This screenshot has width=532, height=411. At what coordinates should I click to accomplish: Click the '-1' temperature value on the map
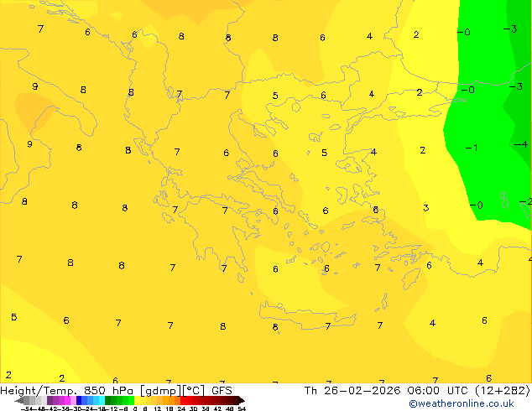(x=472, y=148)
